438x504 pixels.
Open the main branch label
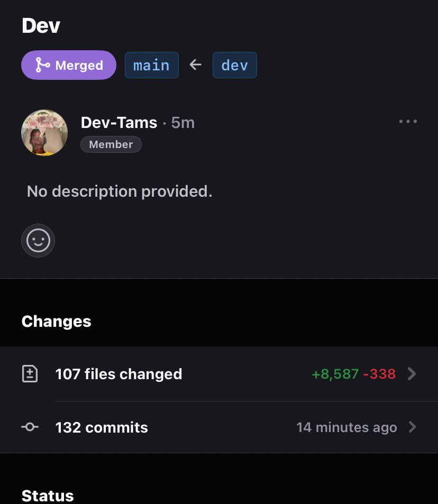151,65
